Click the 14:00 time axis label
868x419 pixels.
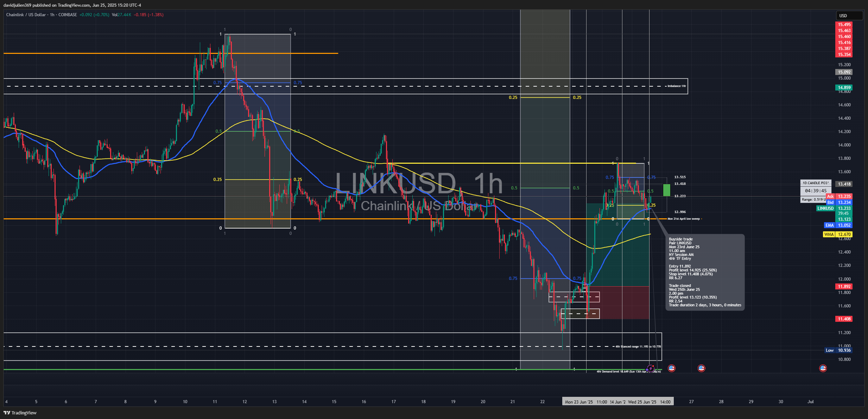click(665, 402)
